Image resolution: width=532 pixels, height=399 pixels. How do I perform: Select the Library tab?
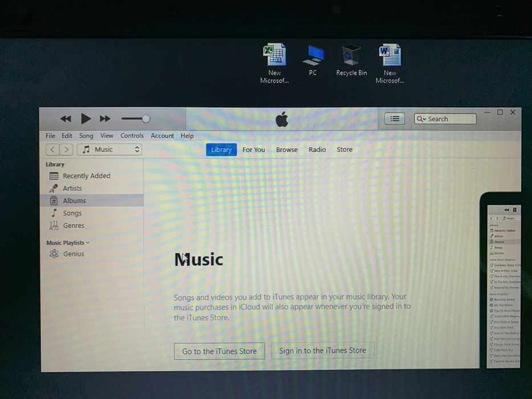coord(221,149)
